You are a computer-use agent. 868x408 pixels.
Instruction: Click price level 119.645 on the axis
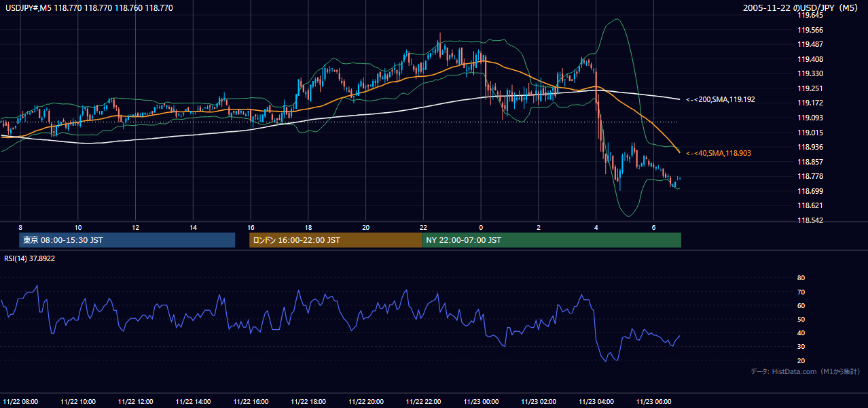tap(811, 15)
